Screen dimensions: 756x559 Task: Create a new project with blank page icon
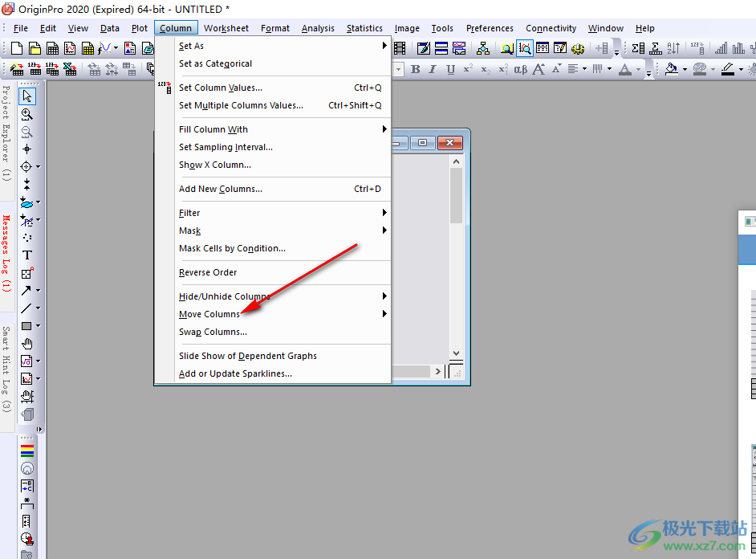[x=17, y=48]
